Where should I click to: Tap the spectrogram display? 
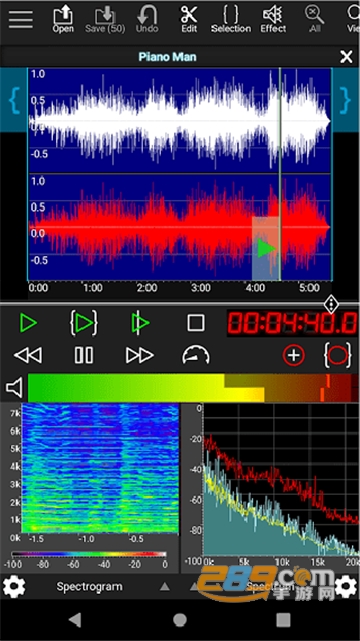(x=100, y=468)
